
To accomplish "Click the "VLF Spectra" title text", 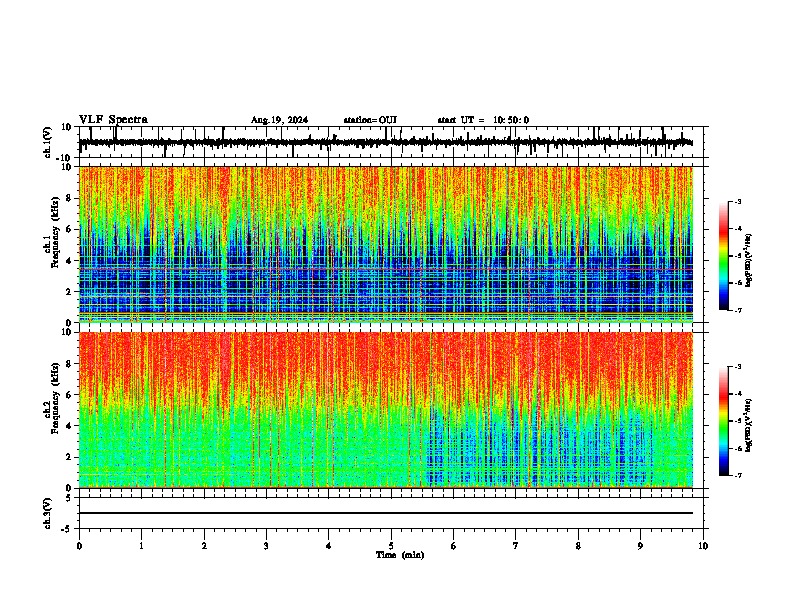I will (x=113, y=120).
